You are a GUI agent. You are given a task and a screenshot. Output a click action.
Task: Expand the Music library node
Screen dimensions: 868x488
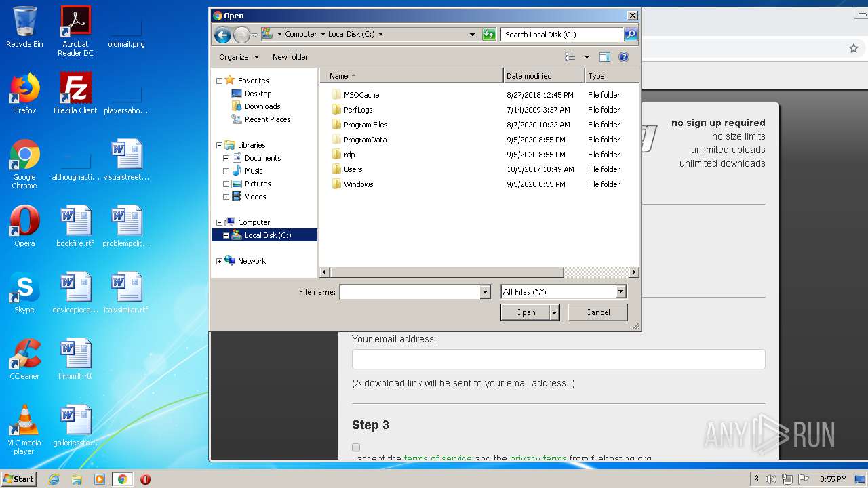click(226, 171)
